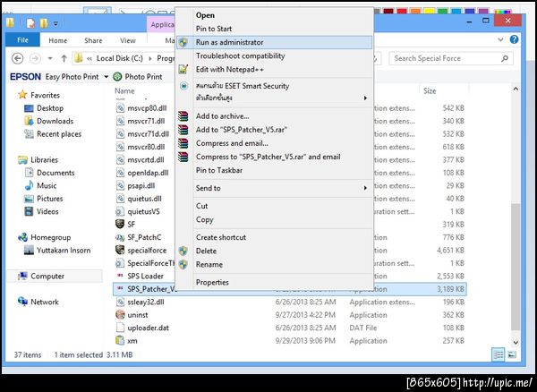537x392 pixels.
Task: Sort by the Name column header
Action: tap(124, 90)
